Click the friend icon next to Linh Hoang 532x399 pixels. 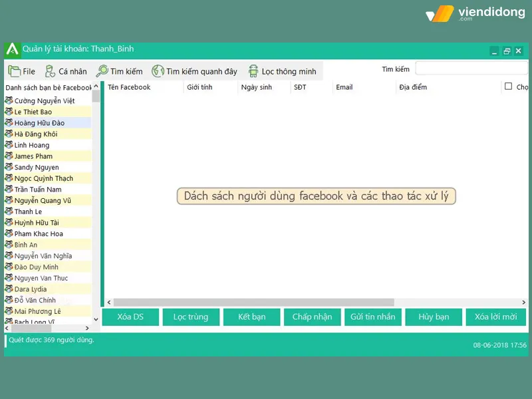click(9, 145)
